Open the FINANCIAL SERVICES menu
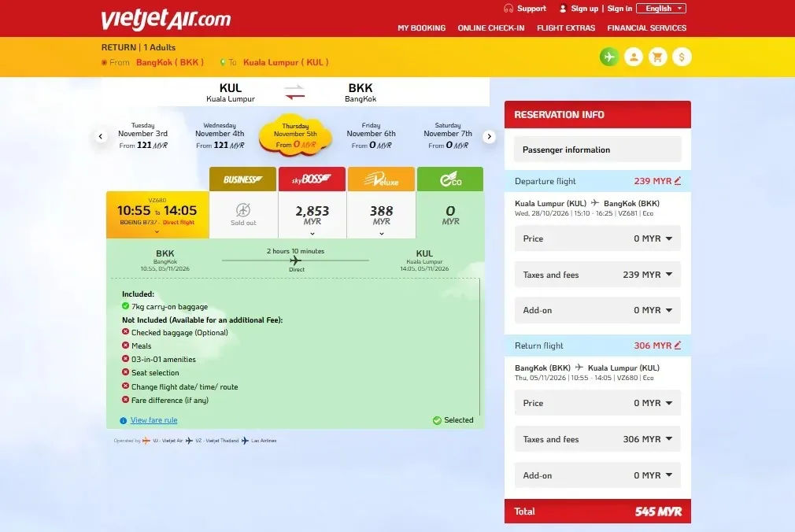 pyautogui.click(x=646, y=28)
